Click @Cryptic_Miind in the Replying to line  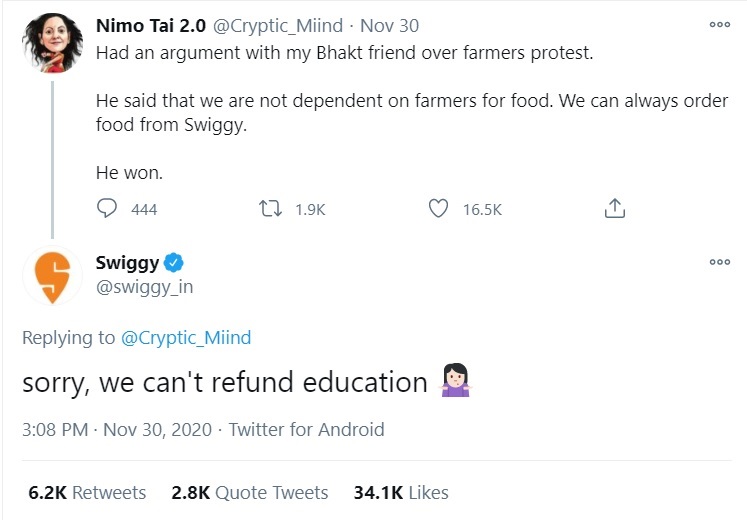coord(186,338)
